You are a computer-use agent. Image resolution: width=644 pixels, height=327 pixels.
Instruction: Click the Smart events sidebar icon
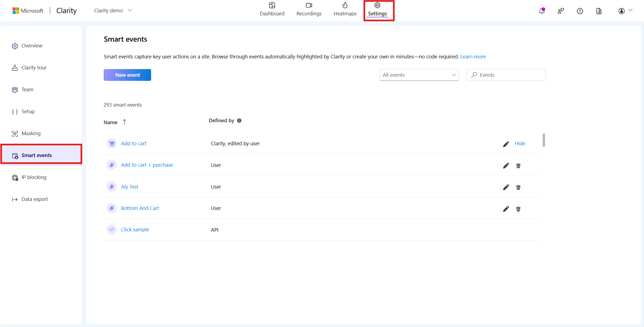(15, 155)
